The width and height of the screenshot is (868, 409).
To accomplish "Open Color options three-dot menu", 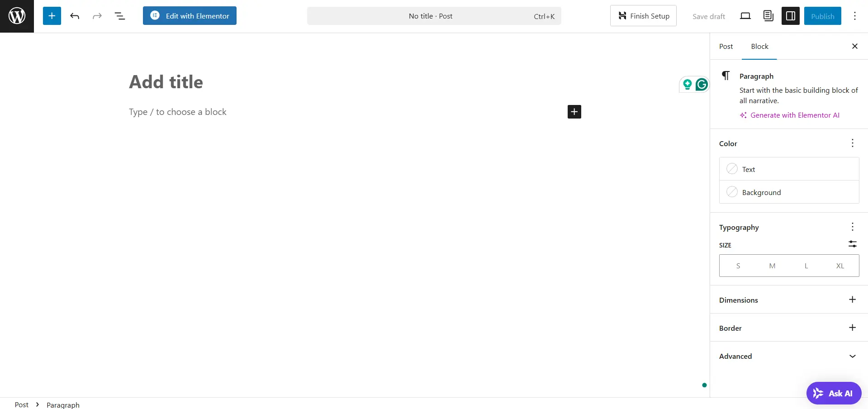I will pyautogui.click(x=853, y=143).
